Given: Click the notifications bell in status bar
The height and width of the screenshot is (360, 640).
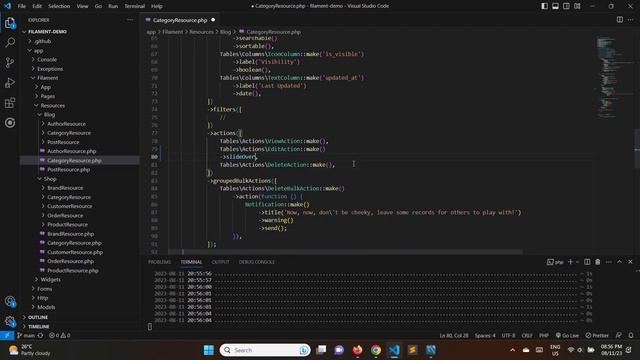Looking at the screenshot, I should click(x=631, y=335).
